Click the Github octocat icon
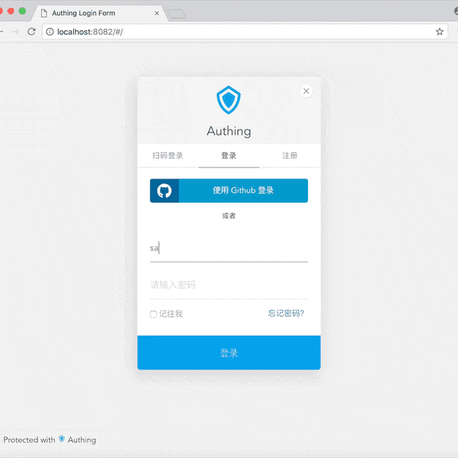The height and width of the screenshot is (458, 458). click(x=164, y=191)
